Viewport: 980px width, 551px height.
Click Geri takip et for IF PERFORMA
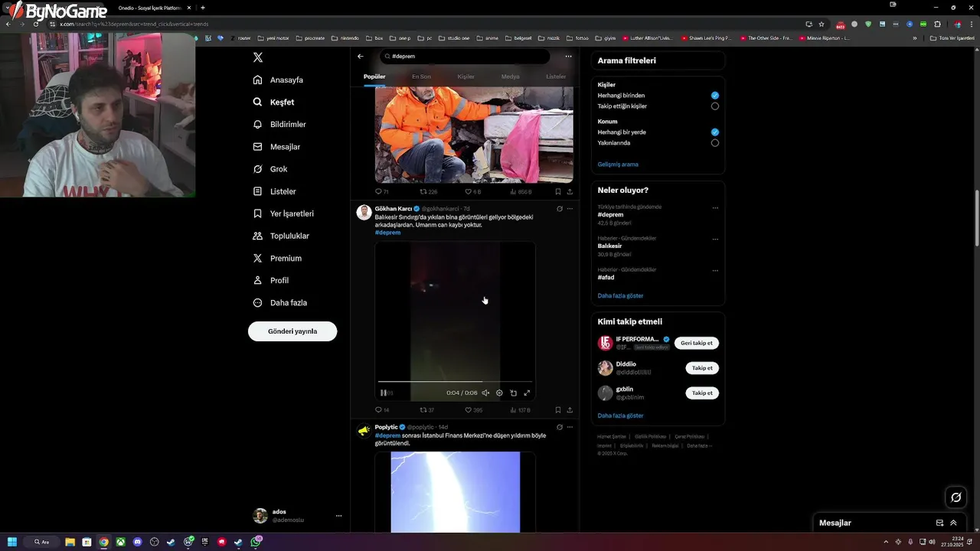click(697, 343)
